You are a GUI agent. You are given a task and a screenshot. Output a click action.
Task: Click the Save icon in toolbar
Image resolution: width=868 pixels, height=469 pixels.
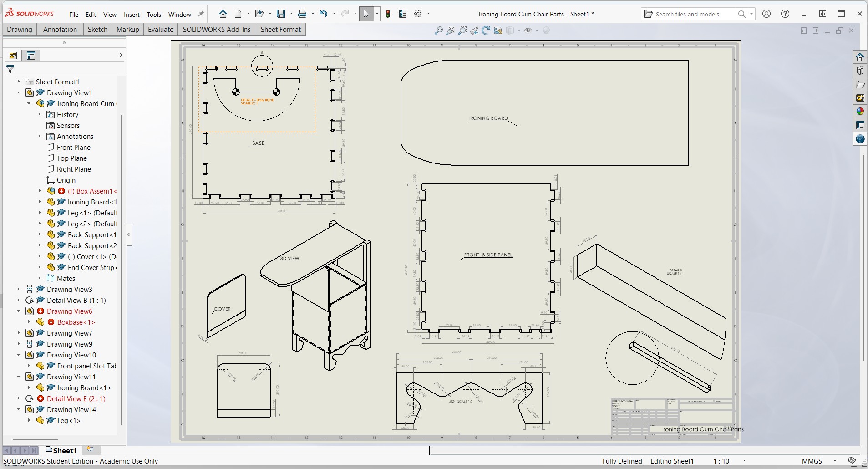281,14
